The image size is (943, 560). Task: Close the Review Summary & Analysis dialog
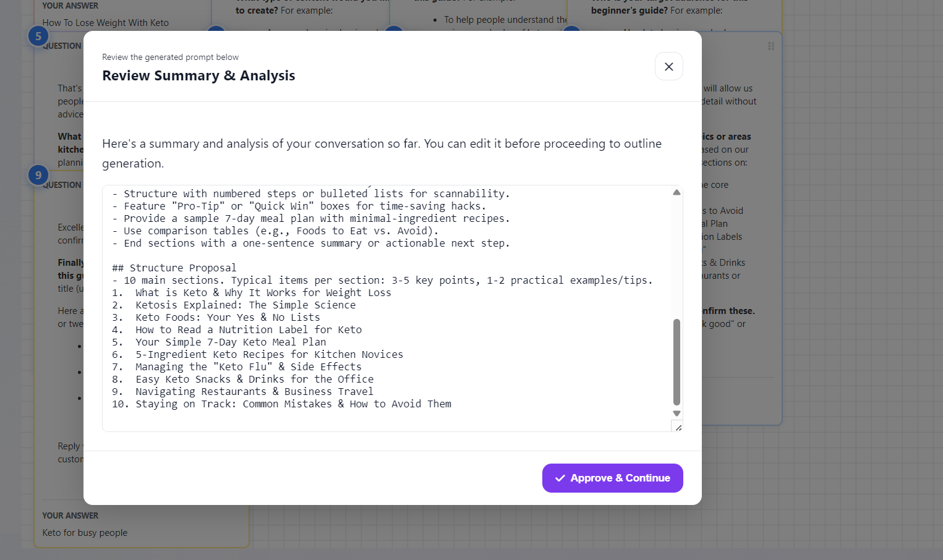tap(668, 67)
